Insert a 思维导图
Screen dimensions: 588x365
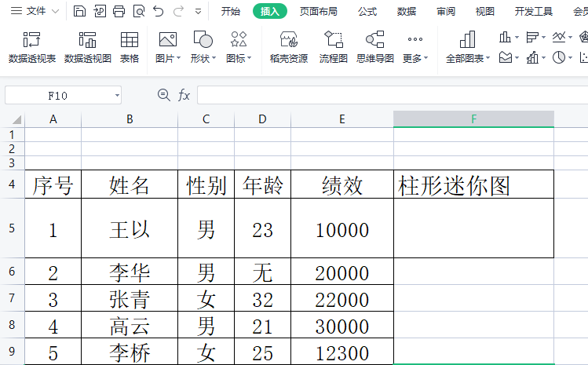point(375,47)
